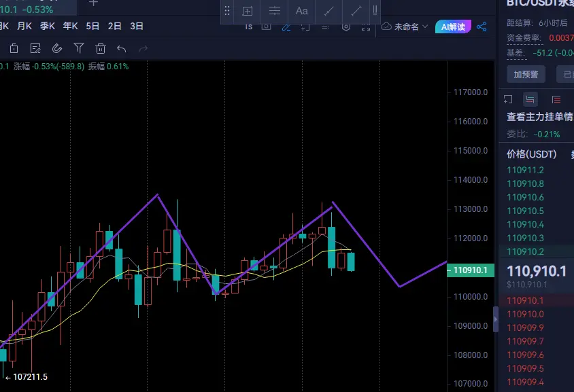Expand side panel with the arrow handle
The height and width of the screenshot is (392, 574).
pos(496,319)
